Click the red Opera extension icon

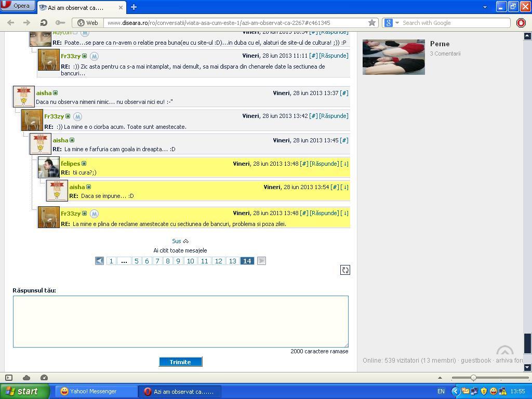coord(521,23)
